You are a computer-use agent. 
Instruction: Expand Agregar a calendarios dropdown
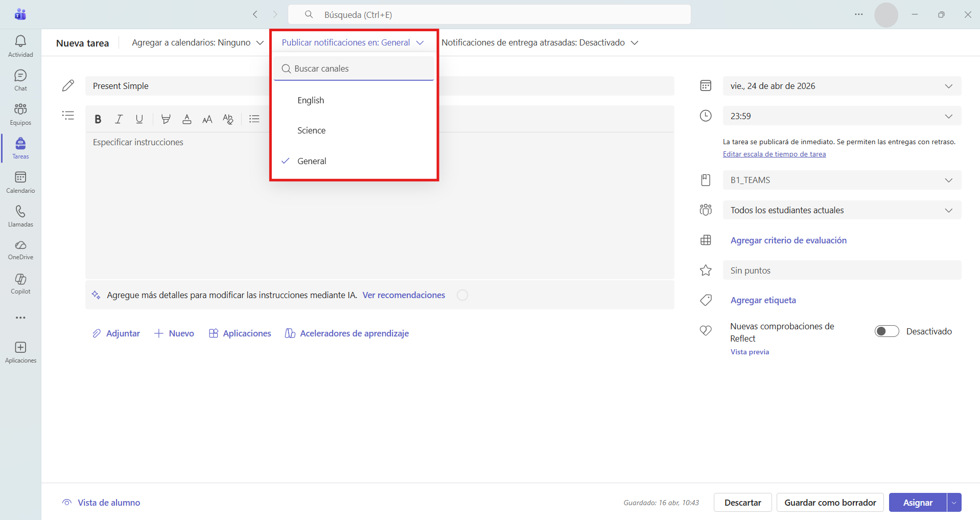pos(198,42)
